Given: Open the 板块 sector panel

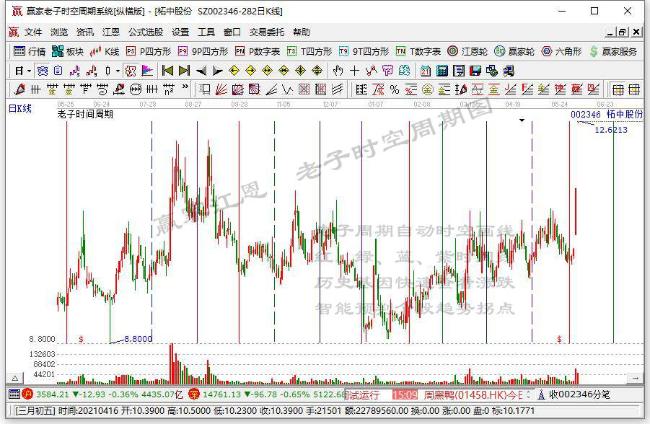Looking at the screenshot, I should 68,51.
